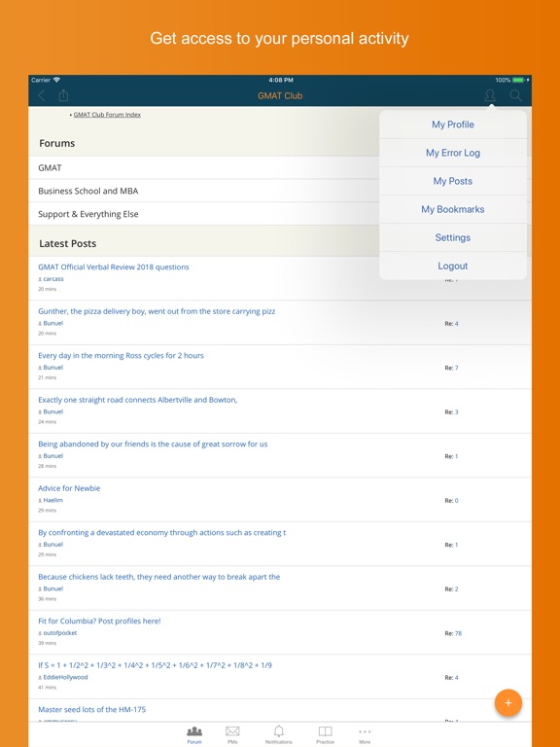Click author name outofpocket
The width and height of the screenshot is (560, 747).
[60, 633]
